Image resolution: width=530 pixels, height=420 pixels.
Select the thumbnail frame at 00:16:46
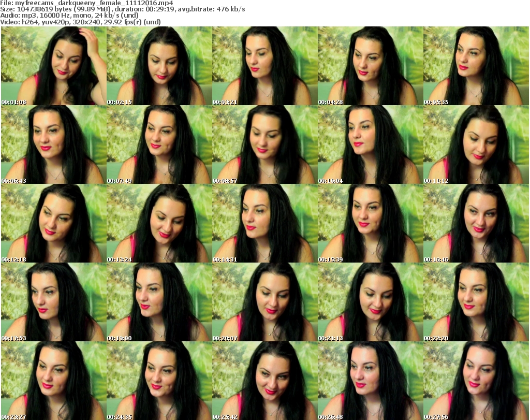click(x=476, y=224)
